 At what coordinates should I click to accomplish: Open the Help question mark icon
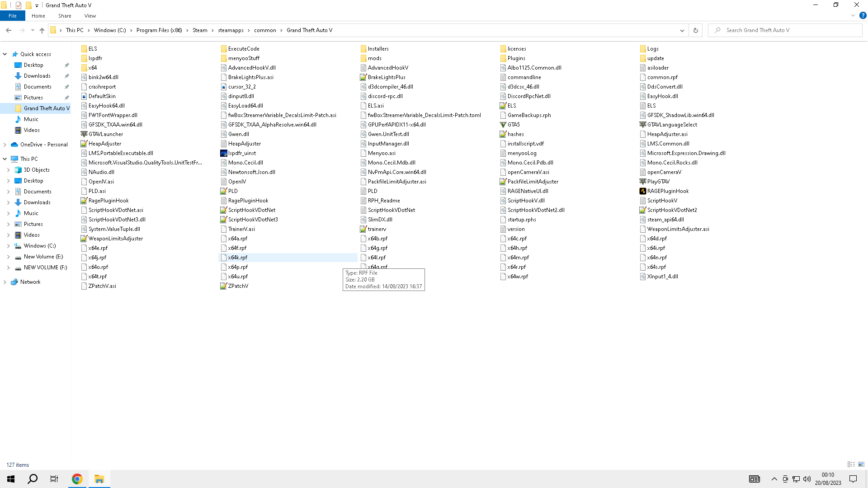coord(863,15)
